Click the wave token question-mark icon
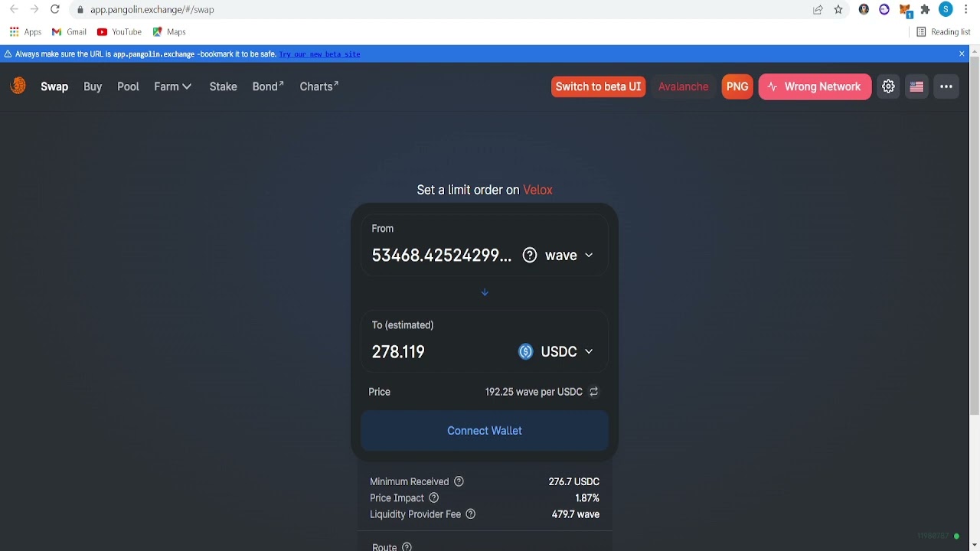The width and height of the screenshot is (980, 551). click(x=529, y=255)
